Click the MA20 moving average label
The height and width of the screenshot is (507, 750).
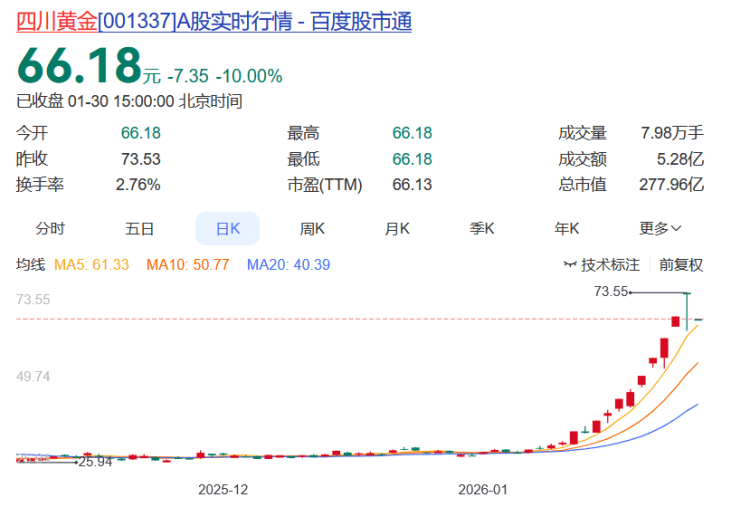coord(288,265)
